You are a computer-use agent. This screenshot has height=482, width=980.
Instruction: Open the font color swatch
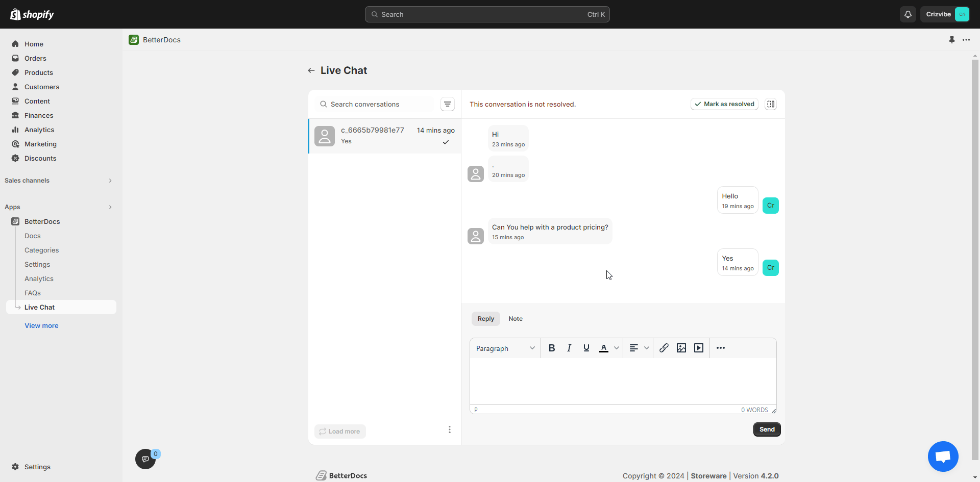[605, 348]
